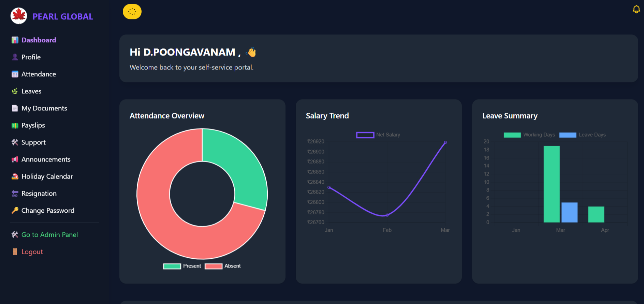Screen dimensions: 644x304
Task: Open My Documents in the sidebar
Action: (x=44, y=108)
